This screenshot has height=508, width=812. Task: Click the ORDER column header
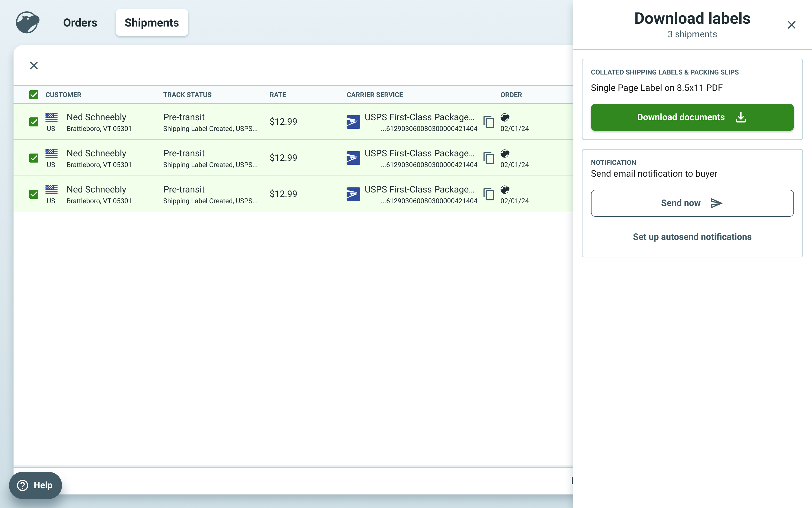click(x=511, y=95)
